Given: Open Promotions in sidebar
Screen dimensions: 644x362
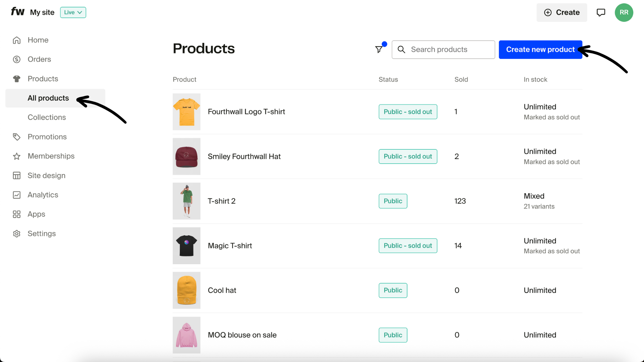Looking at the screenshot, I should [x=47, y=137].
